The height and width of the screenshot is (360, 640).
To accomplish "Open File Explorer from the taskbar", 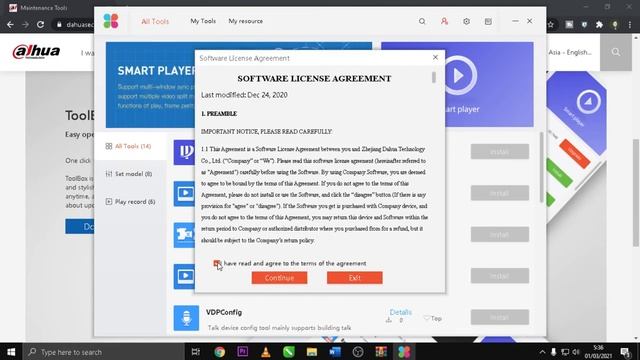I will 312,352.
